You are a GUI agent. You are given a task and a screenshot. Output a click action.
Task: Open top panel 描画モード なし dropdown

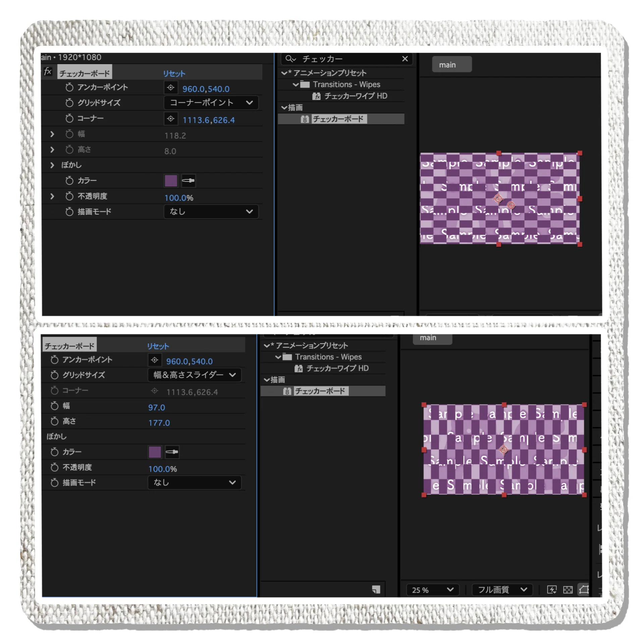211,211
